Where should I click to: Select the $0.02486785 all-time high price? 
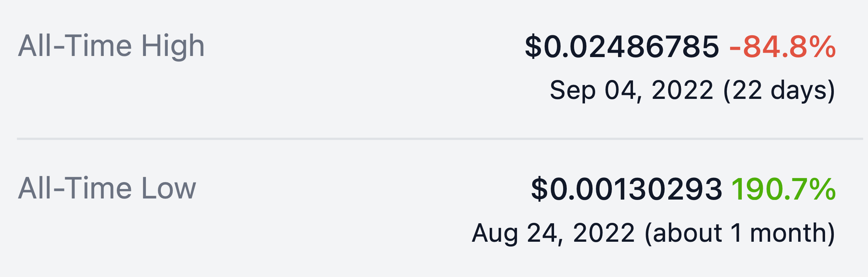(622, 47)
